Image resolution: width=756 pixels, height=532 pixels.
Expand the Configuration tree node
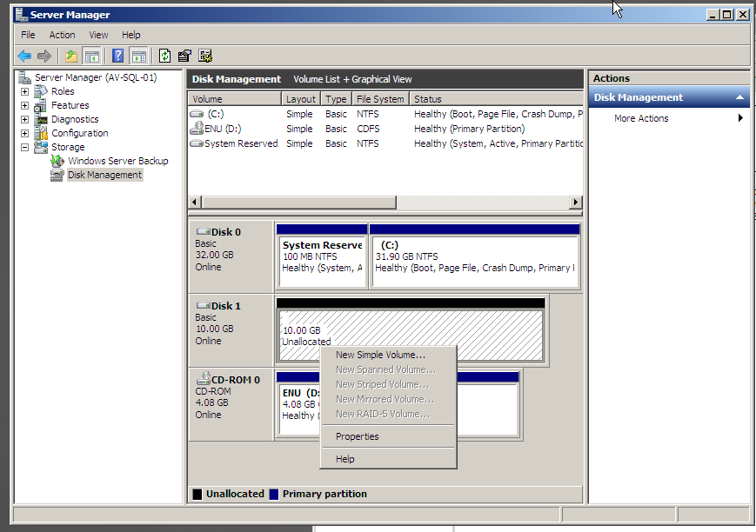tap(24, 134)
